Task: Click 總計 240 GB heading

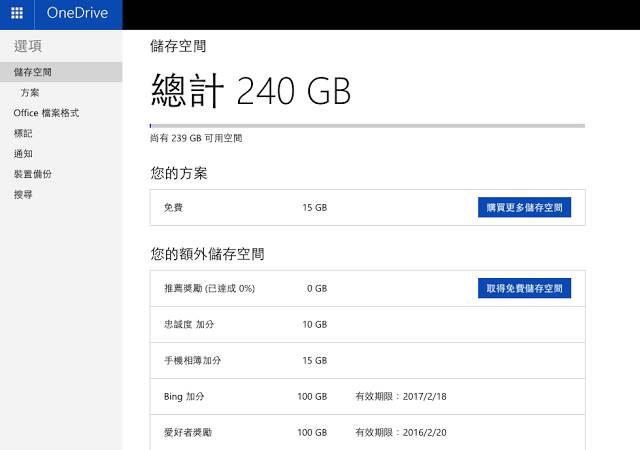Action: click(x=251, y=90)
